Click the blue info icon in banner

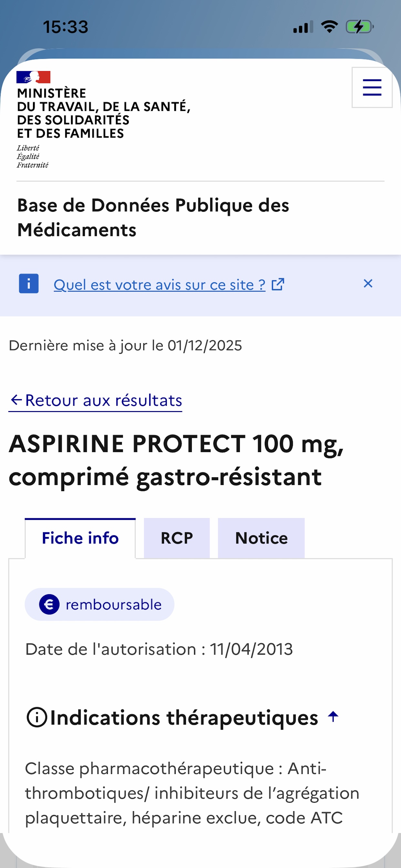click(29, 284)
